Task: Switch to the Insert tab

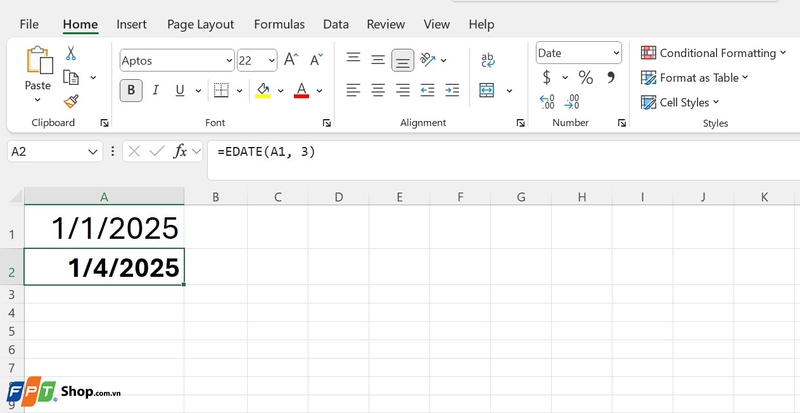Action: (131, 24)
